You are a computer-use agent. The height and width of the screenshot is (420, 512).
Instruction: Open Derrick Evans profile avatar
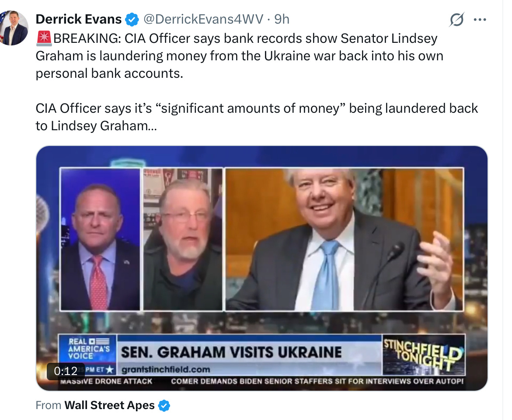pyautogui.click(x=14, y=28)
